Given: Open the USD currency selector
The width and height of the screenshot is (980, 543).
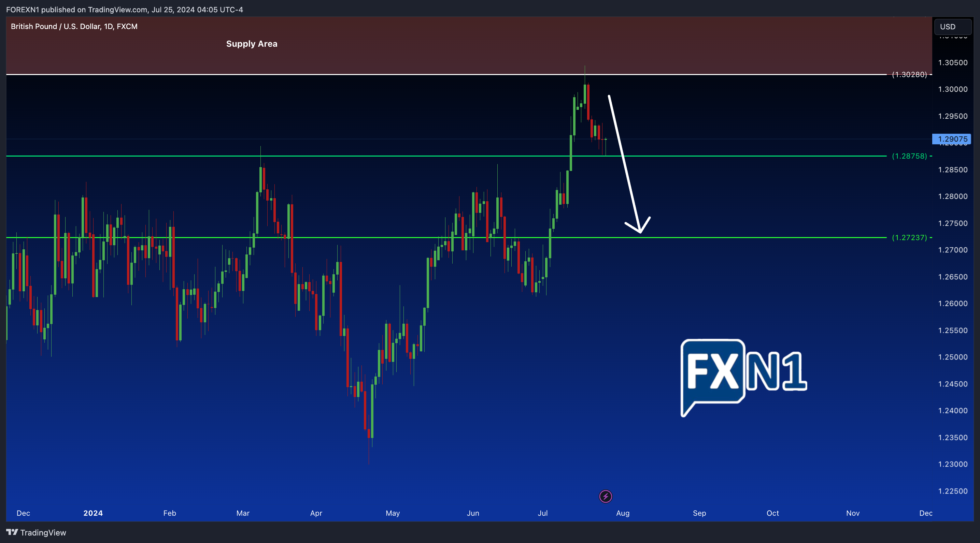Looking at the screenshot, I should [x=953, y=27].
